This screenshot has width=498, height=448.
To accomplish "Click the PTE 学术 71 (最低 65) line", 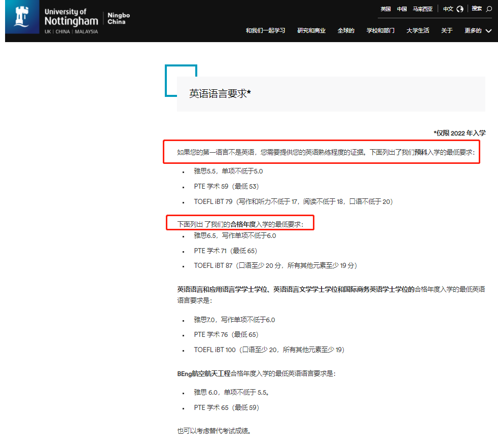I will [226, 251].
